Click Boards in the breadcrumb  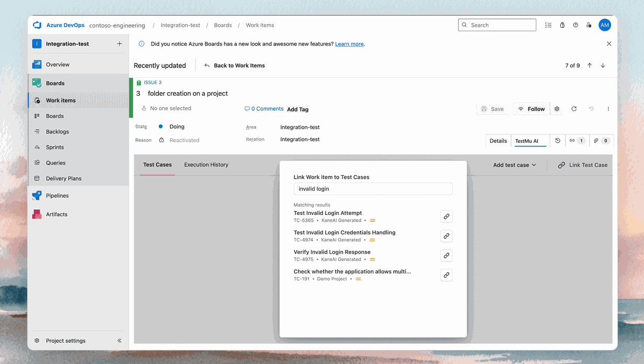pos(223,25)
